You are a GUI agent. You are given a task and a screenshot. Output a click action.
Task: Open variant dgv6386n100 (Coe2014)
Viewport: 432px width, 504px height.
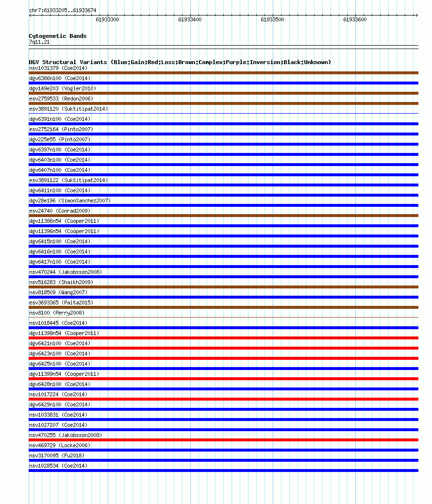60,79
